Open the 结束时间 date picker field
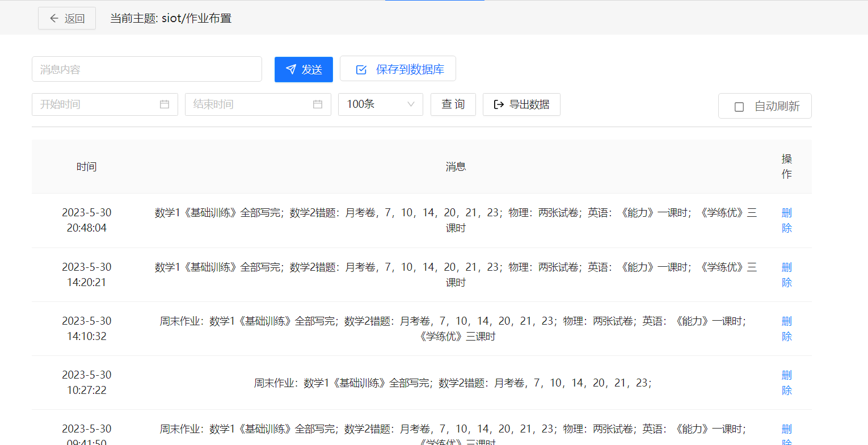The image size is (868, 445). point(258,104)
